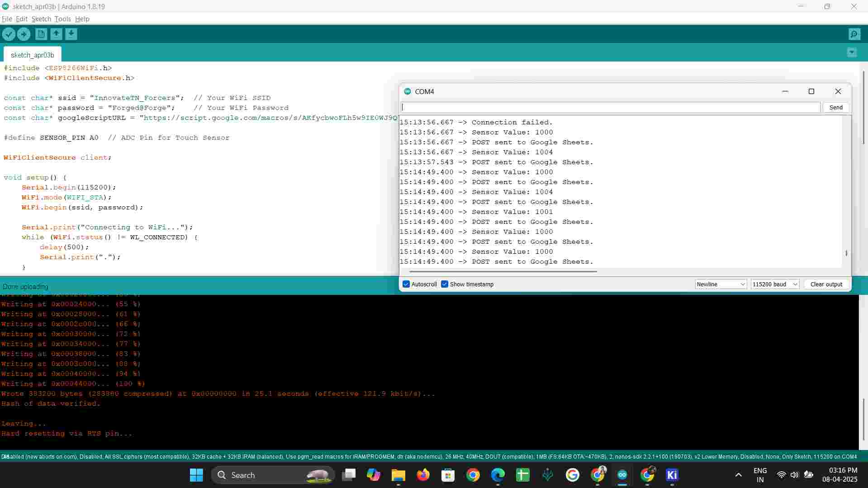Open the Edit menu
This screenshot has height=488, width=868.
coord(22,19)
